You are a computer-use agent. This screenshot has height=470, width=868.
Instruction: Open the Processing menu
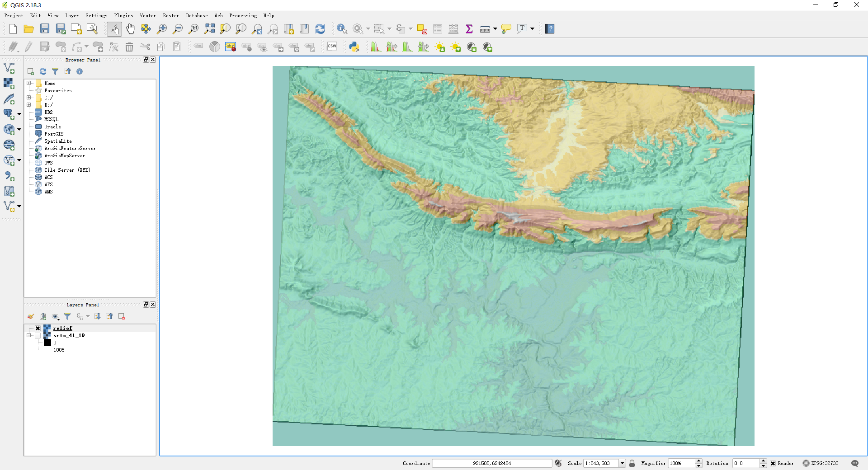click(243, 15)
